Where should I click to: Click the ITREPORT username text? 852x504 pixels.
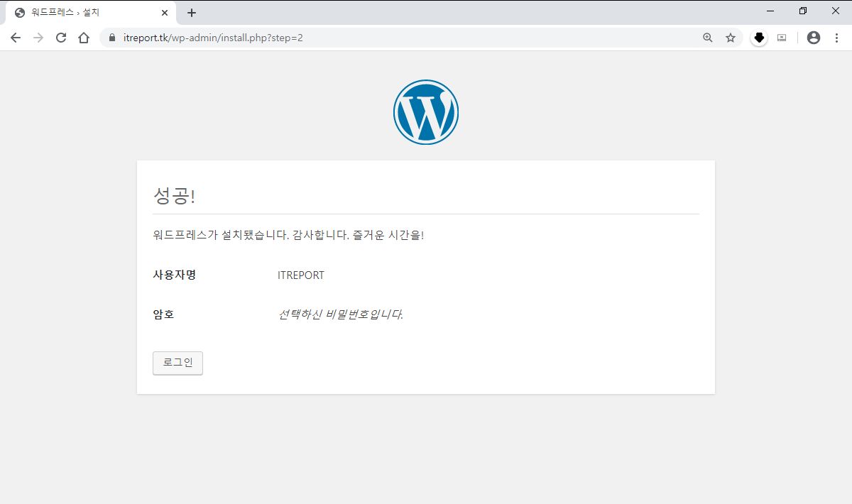coord(301,275)
